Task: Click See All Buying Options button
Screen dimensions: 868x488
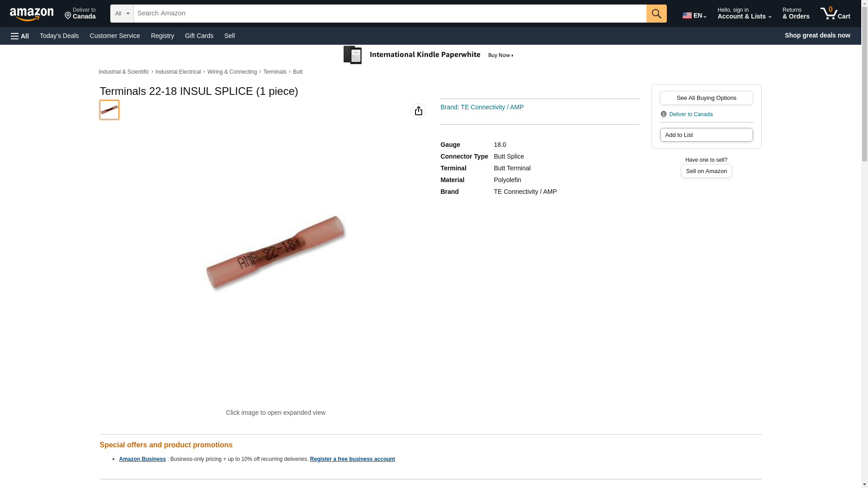Action: click(706, 98)
